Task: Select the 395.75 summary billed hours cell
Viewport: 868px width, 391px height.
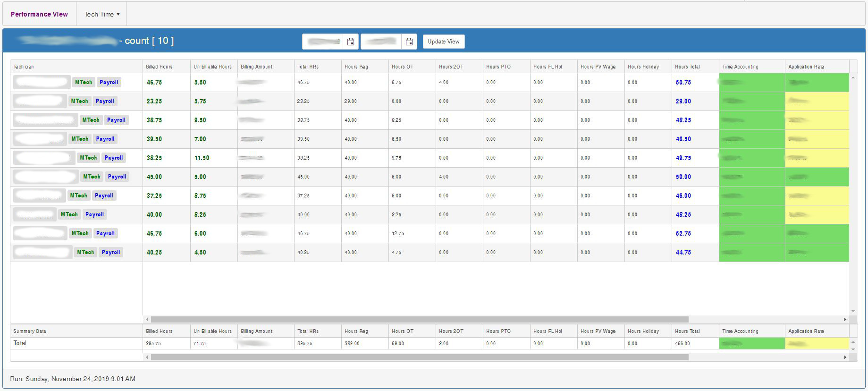Action: tap(167, 343)
